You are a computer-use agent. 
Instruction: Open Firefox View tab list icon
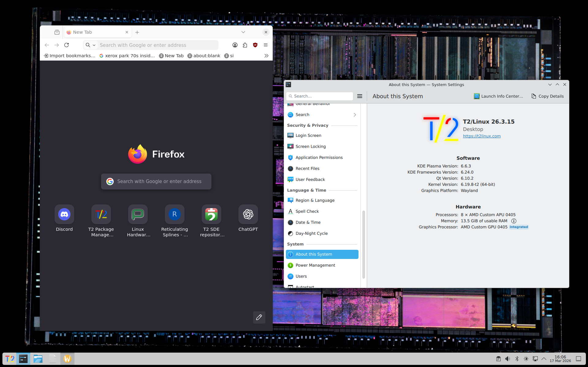(57, 32)
